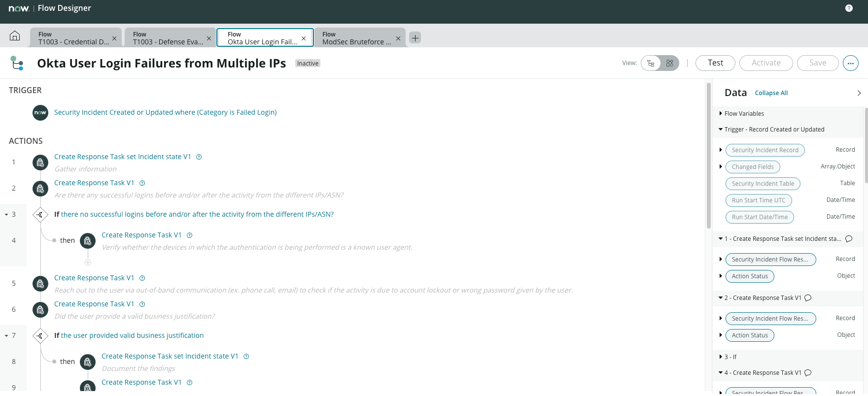Collapse step 7 If block
Viewport: 868px width, 396px height.
pos(6,336)
